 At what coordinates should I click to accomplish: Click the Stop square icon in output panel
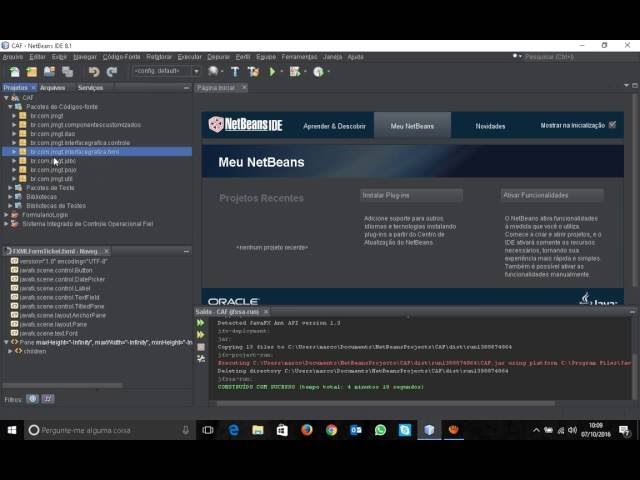click(201, 347)
